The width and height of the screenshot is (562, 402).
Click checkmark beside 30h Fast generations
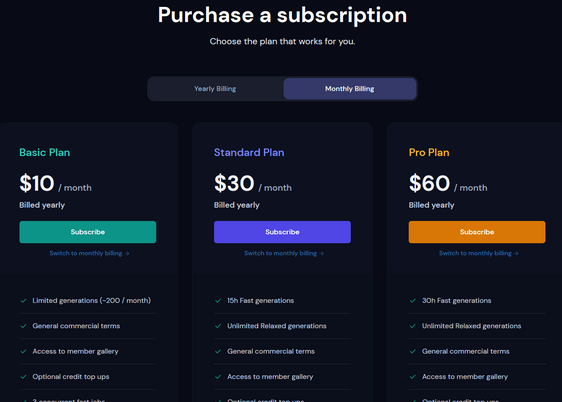point(413,301)
